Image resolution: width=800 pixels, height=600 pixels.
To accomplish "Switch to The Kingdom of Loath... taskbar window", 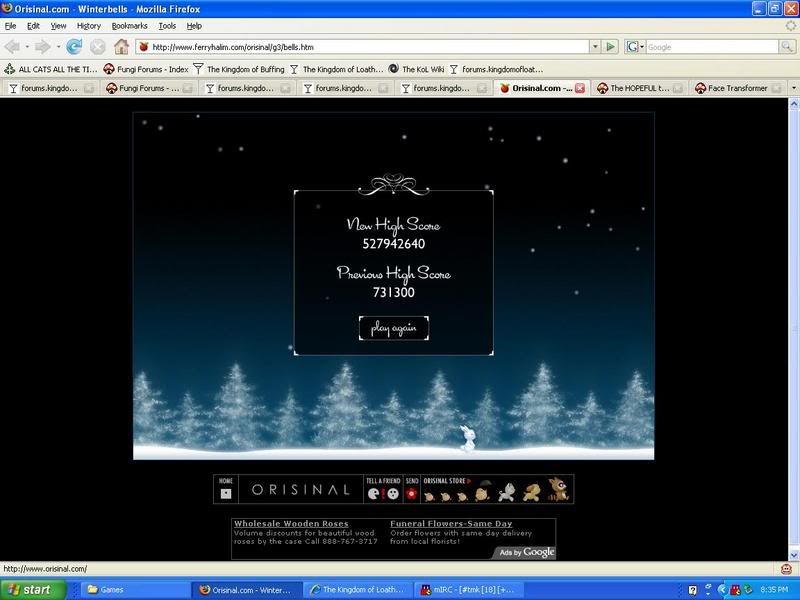I will coord(357,590).
